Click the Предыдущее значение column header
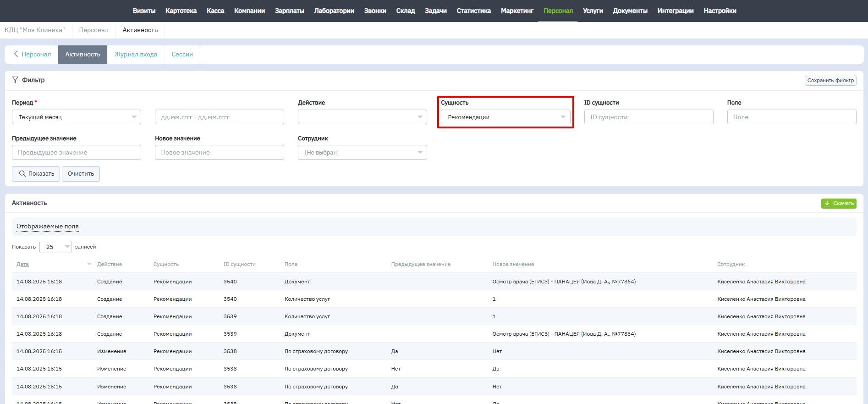868x404 pixels. [x=421, y=264]
